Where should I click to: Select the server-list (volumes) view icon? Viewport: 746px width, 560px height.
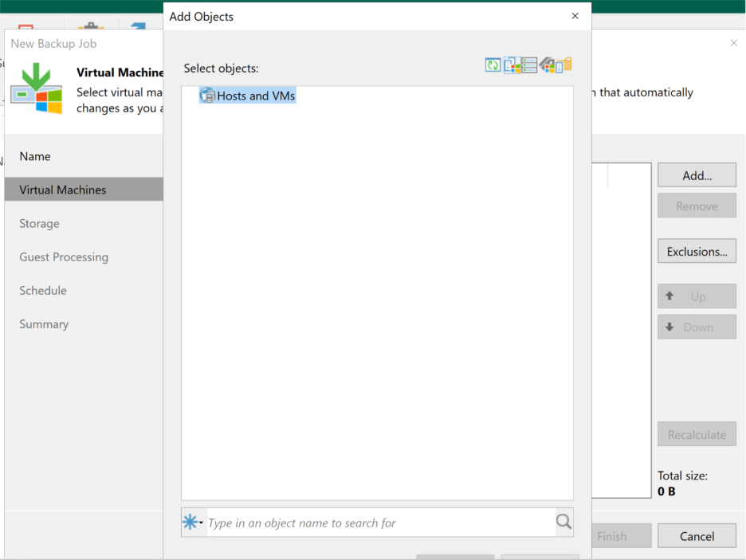(529, 65)
